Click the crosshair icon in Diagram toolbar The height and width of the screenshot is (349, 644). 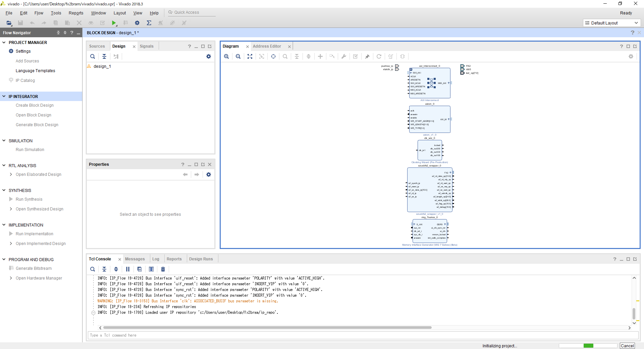click(273, 56)
